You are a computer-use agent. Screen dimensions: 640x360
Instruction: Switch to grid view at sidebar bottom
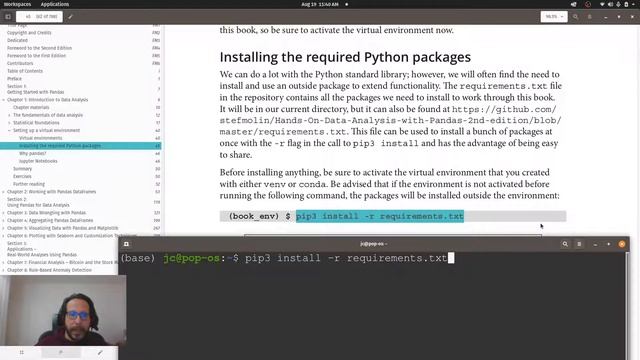[22, 352]
